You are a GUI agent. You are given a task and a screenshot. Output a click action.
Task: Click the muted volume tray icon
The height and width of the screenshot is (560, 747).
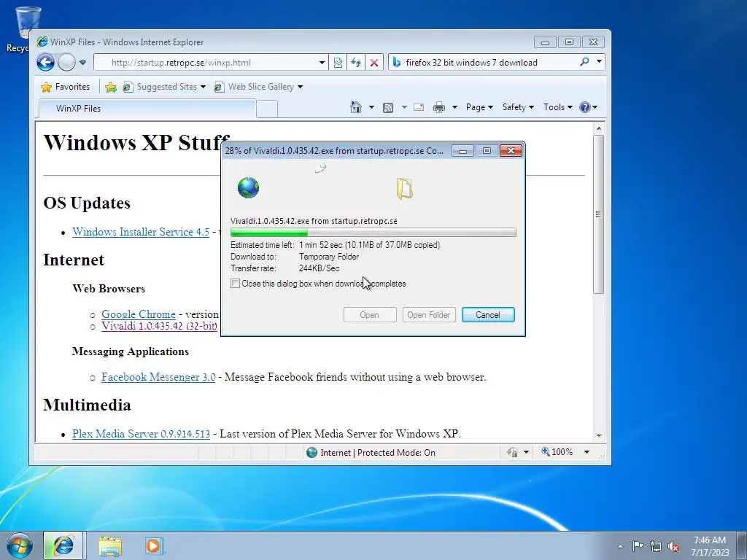pos(673,546)
